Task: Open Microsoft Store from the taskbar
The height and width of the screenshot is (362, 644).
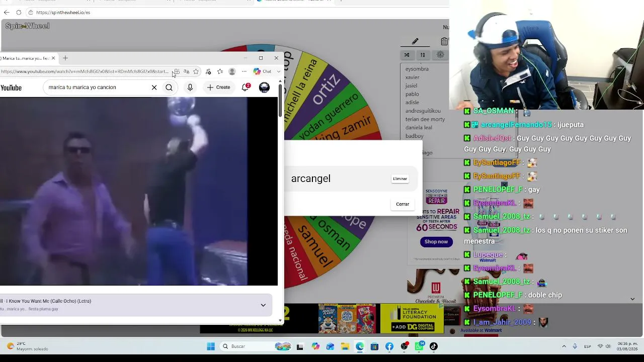Action: (x=374, y=346)
